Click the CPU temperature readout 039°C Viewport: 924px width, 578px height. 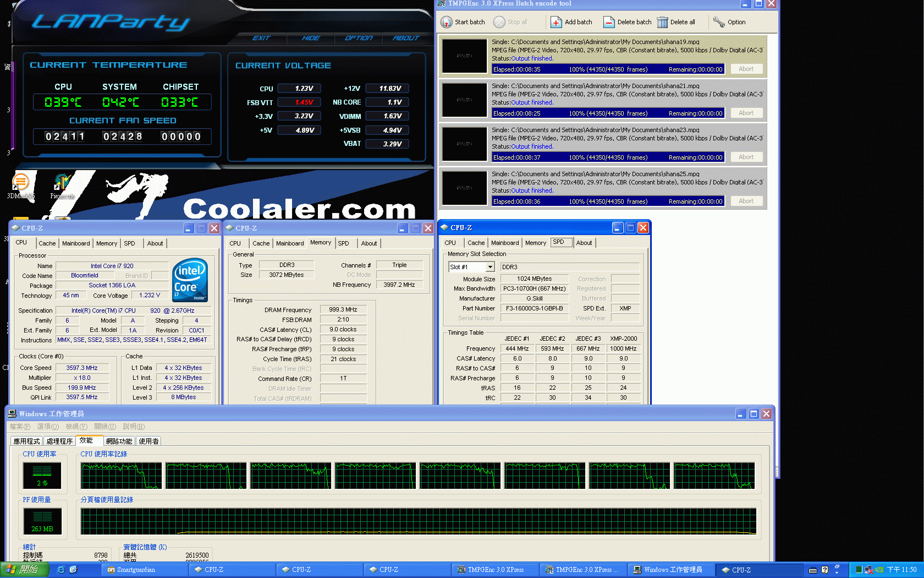(63, 102)
